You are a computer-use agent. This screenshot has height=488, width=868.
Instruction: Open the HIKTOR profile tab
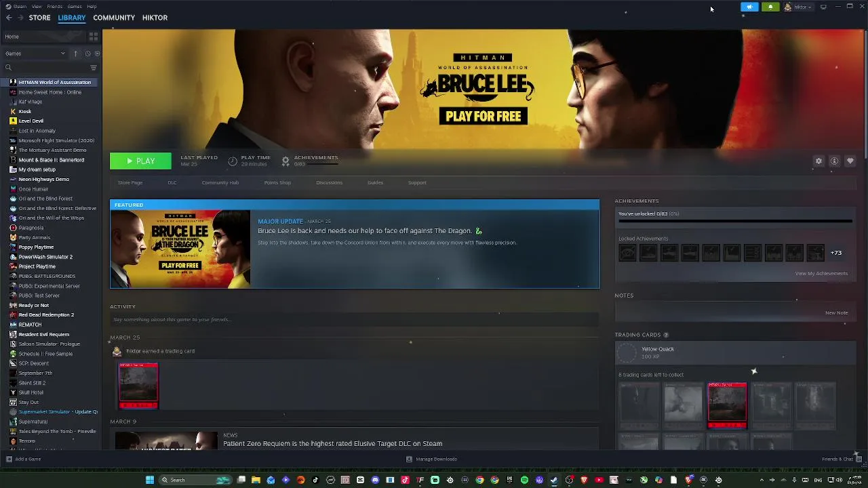[x=155, y=18]
